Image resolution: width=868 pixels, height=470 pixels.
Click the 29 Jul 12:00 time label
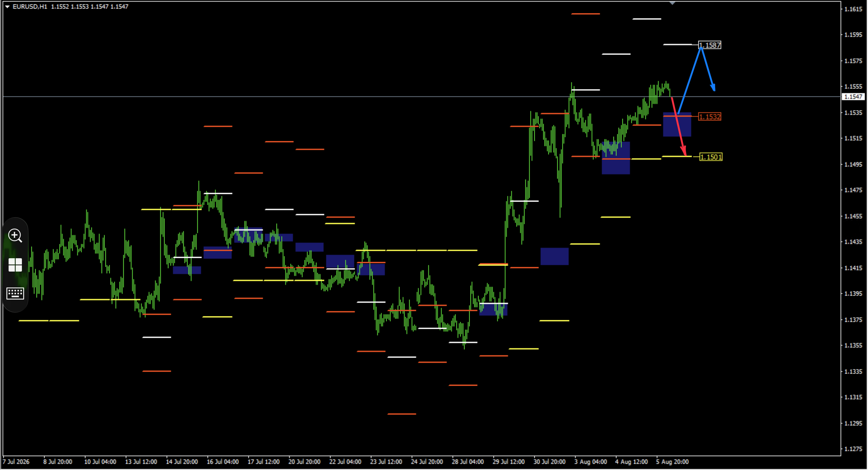point(508,461)
